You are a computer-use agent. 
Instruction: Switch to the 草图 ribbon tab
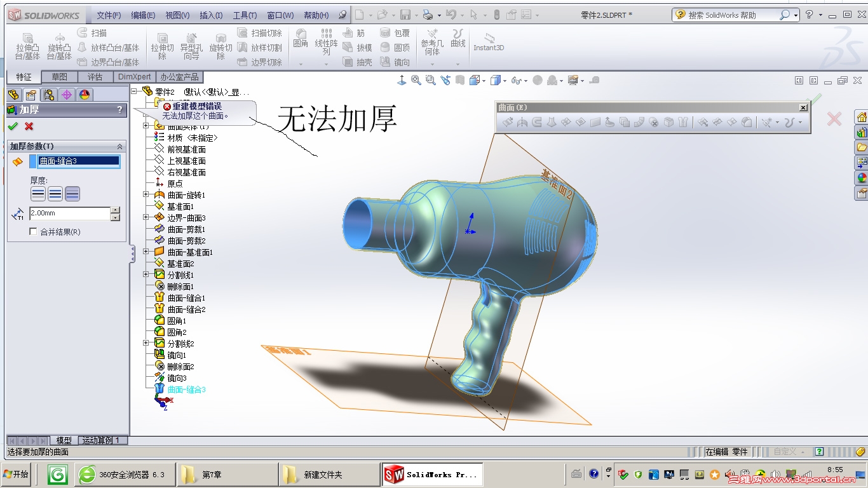[59, 77]
